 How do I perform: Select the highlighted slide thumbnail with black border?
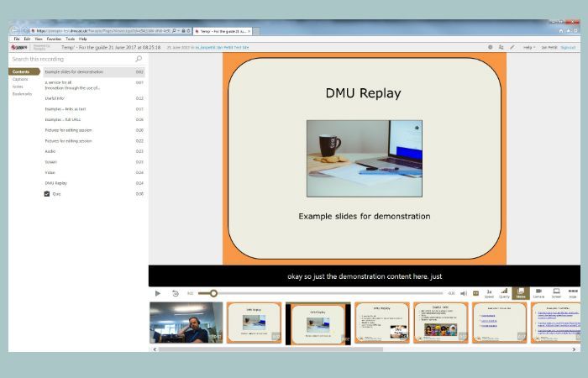(318, 323)
